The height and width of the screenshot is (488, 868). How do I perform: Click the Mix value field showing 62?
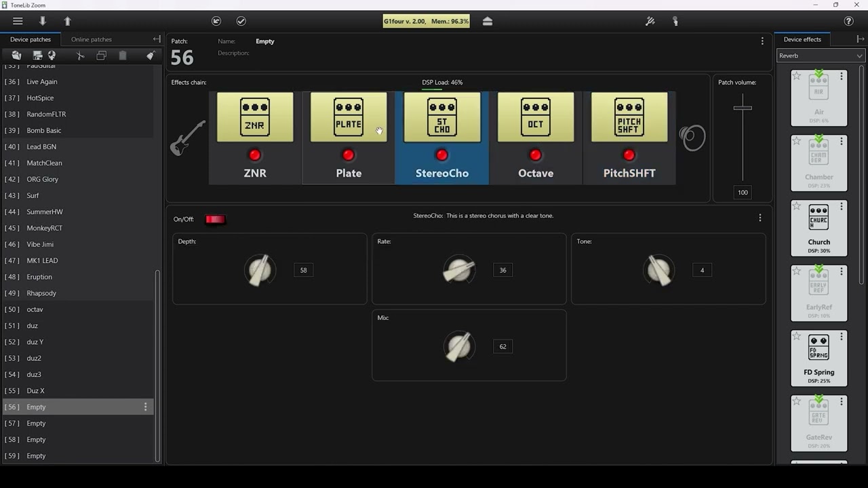tap(502, 346)
